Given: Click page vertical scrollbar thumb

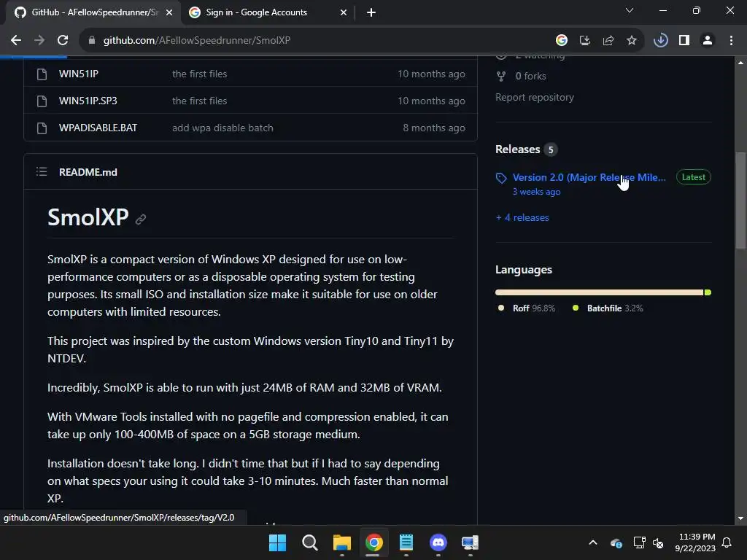Looking at the screenshot, I should coord(740,200).
